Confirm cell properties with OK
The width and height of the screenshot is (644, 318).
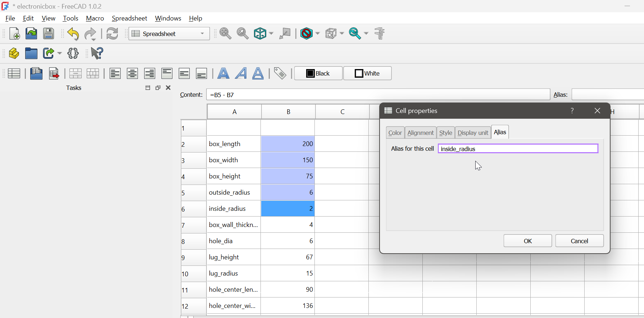coord(528,241)
